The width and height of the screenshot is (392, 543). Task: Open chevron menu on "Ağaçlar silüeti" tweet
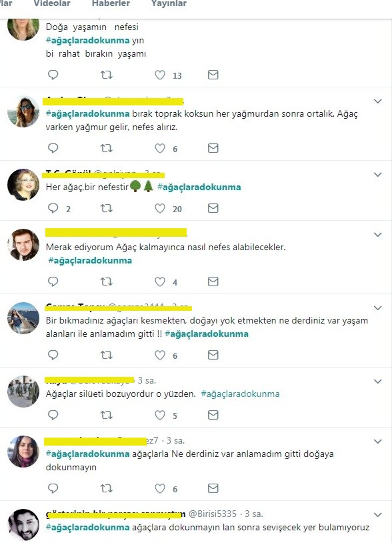point(378,382)
